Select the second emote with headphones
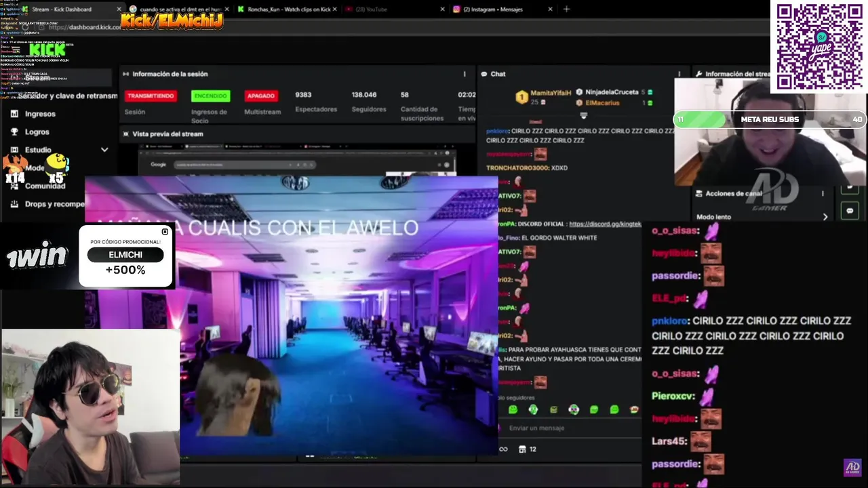Screen dimensions: 868x488 (533, 409)
